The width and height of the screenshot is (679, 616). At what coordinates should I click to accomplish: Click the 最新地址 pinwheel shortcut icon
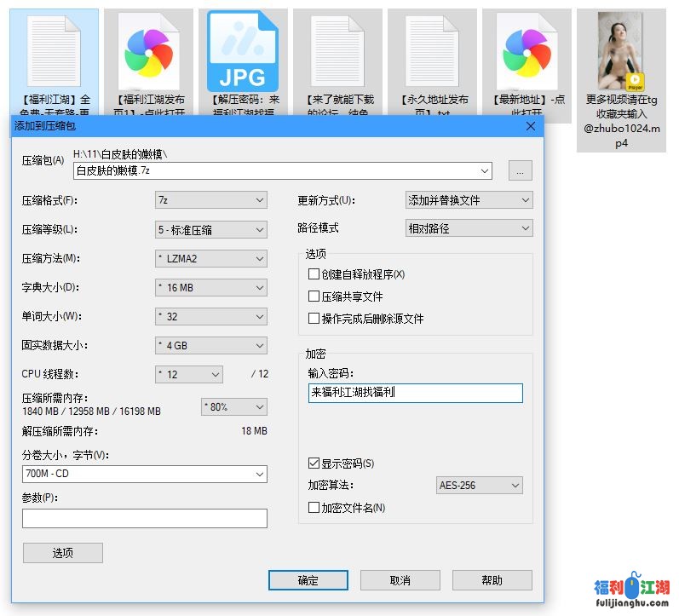(527, 51)
